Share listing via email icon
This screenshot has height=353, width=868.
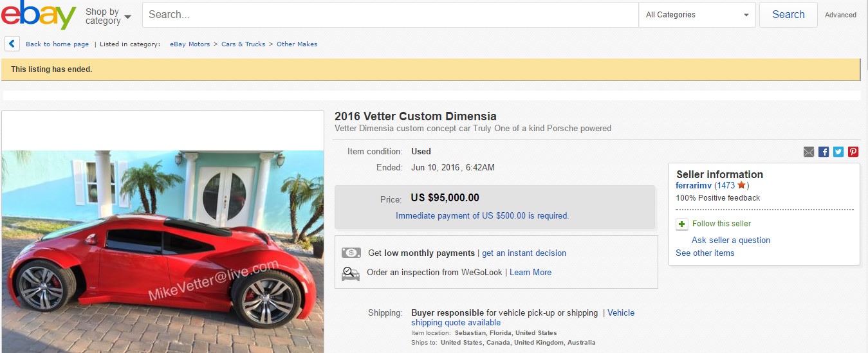point(809,152)
